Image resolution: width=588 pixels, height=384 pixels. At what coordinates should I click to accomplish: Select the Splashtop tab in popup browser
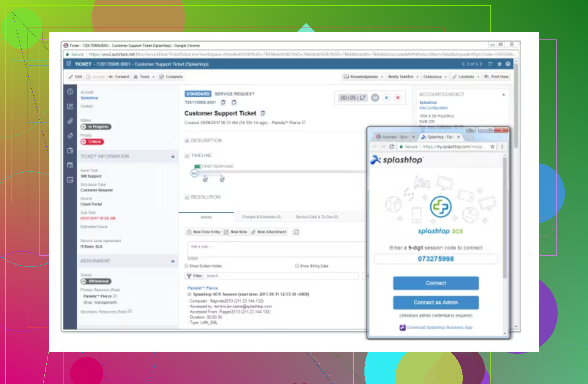click(x=441, y=137)
